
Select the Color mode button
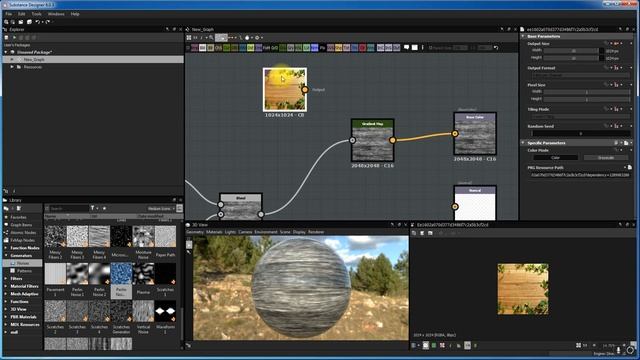[556, 158]
